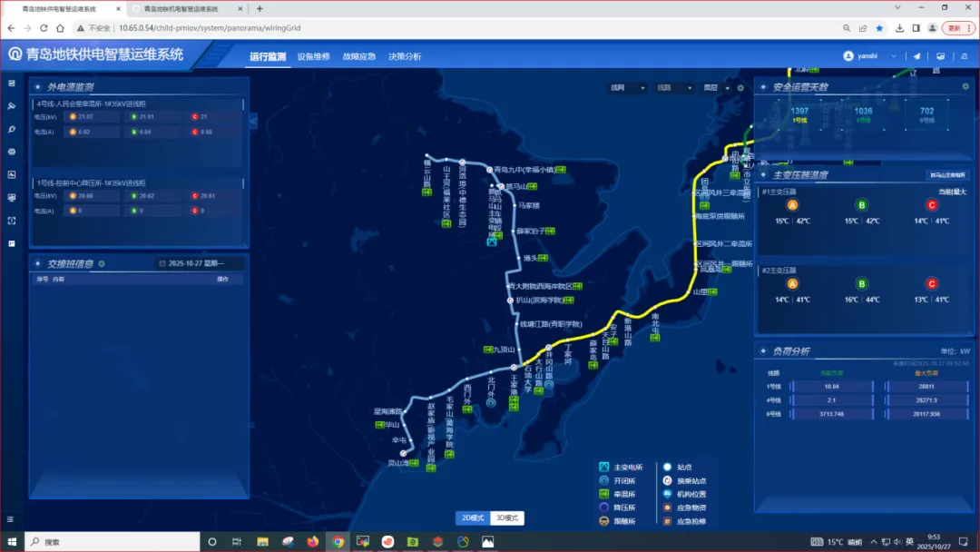Open the 线路 dropdown
The height and width of the screenshot is (552, 980).
(x=673, y=88)
